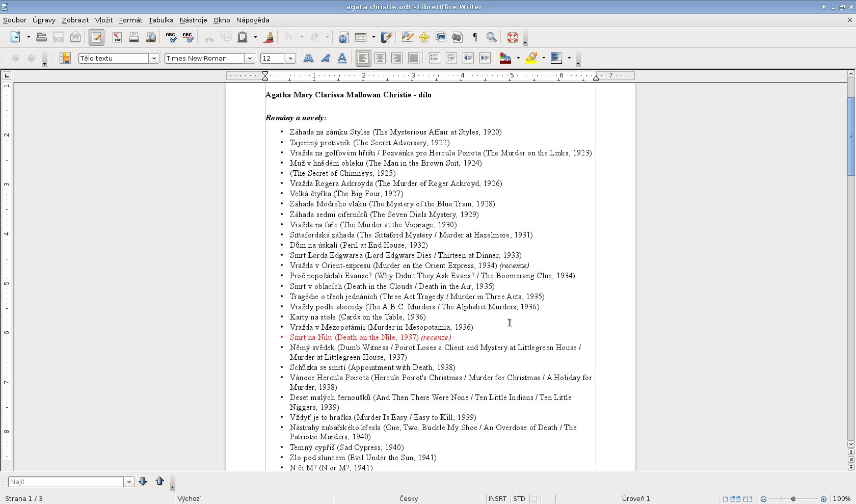Toggle Italic formatting
This screenshot has width=856, height=504.
(325, 58)
